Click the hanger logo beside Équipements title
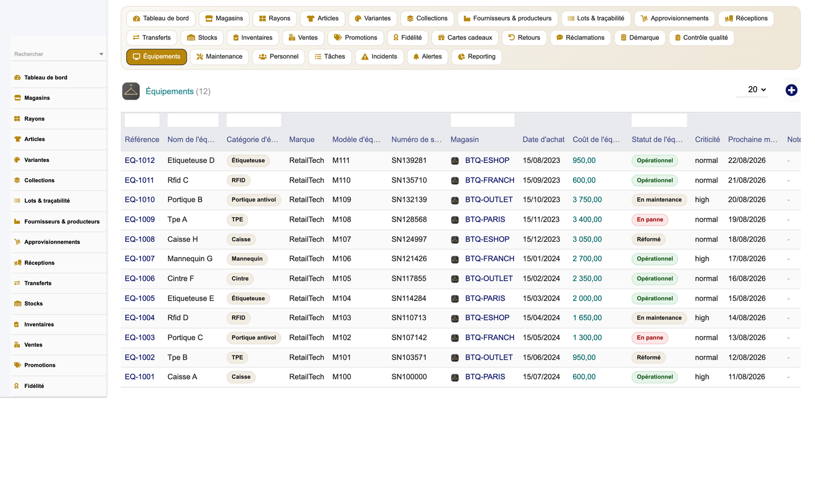Screen dimensions: 815x504 pyautogui.click(x=131, y=91)
